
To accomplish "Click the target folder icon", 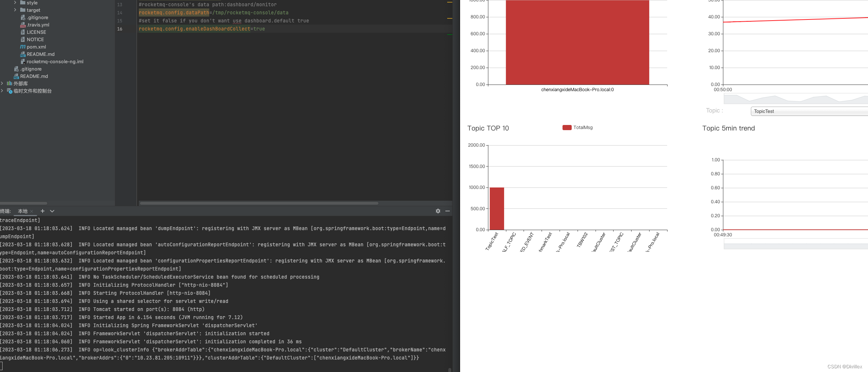I will (23, 10).
